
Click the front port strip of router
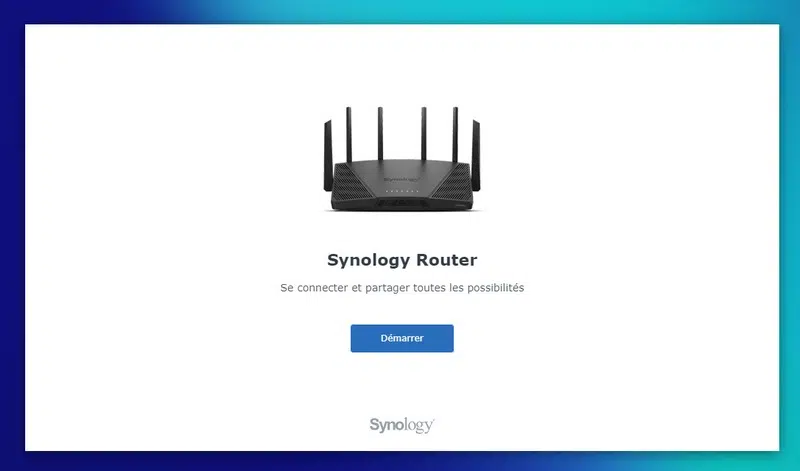402,203
